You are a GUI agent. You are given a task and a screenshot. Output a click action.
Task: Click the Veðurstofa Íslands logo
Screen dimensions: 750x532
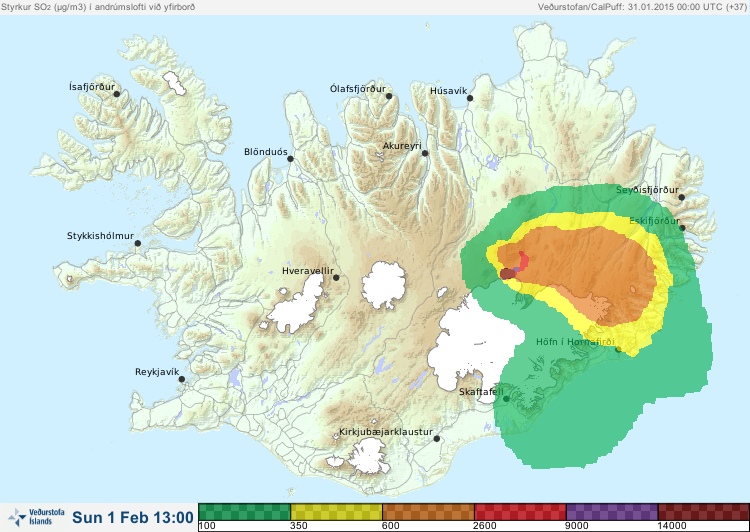[x=36, y=517]
